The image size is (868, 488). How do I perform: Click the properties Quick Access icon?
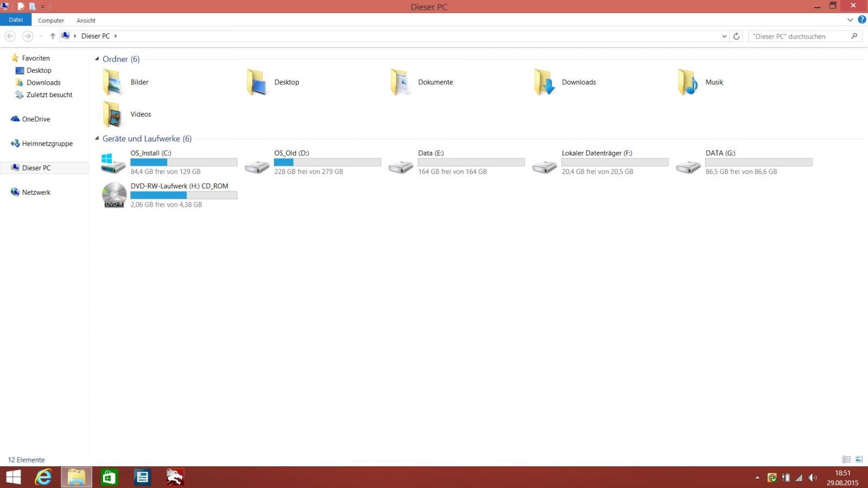[x=21, y=7]
